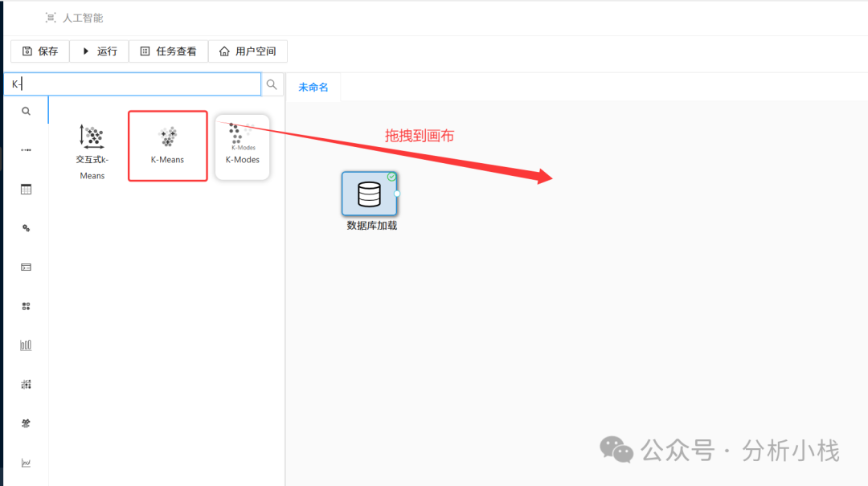868x486 pixels.
Task: Click the 数据库加载 node label
Action: click(372, 225)
